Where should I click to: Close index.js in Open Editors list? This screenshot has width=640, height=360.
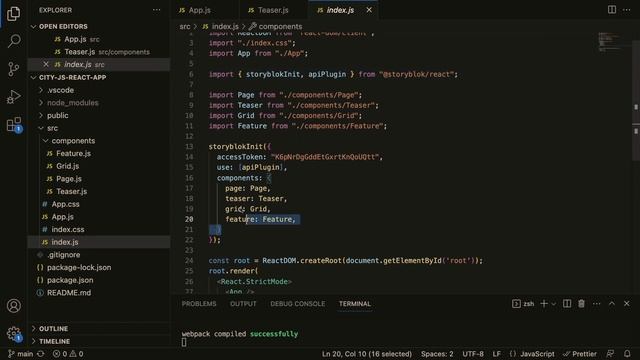[46, 64]
